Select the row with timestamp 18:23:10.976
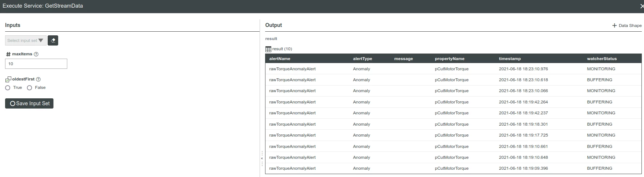 click(x=453, y=69)
